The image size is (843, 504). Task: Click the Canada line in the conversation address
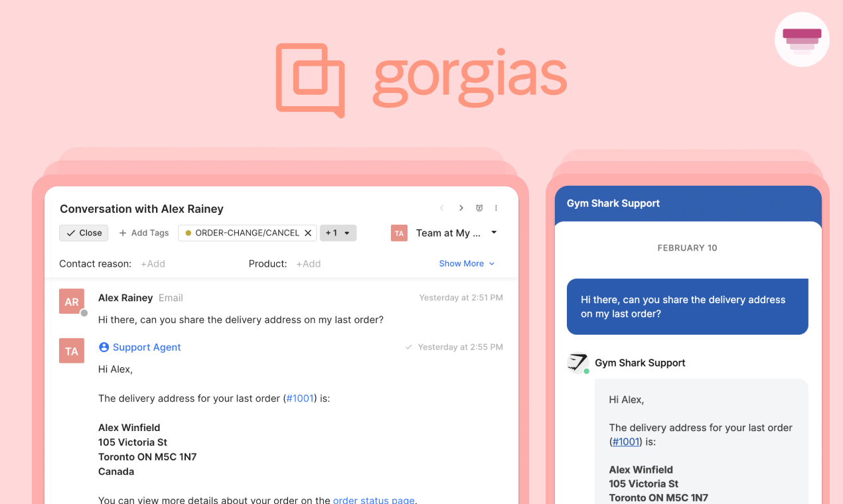(116, 472)
